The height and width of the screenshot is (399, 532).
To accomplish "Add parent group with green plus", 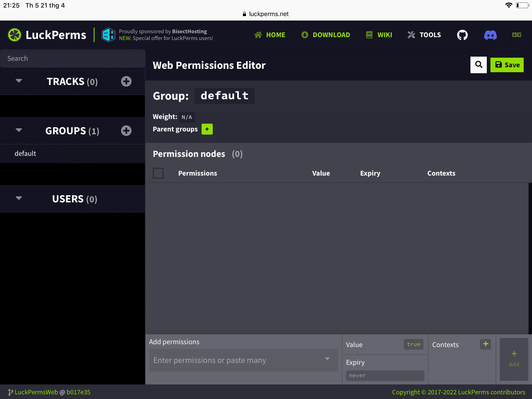I will (207, 129).
